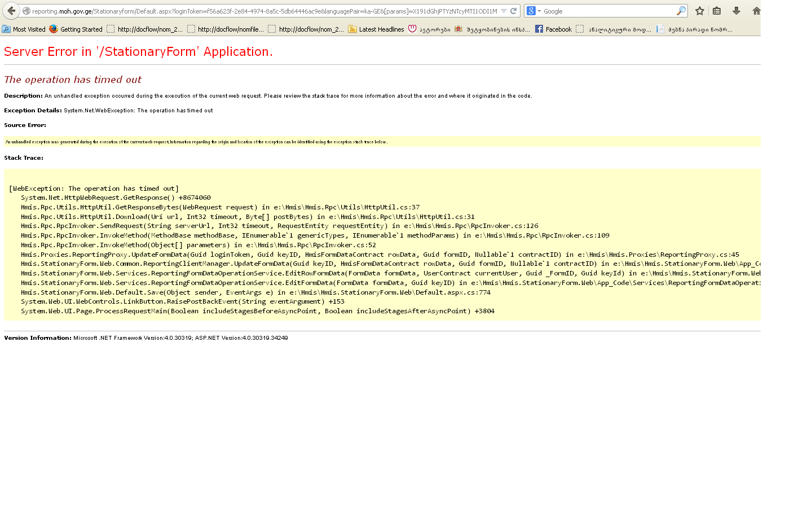The height and width of the screenshot is (508, 812).
Task: Click the site identity globe icon
Action: 27,11
